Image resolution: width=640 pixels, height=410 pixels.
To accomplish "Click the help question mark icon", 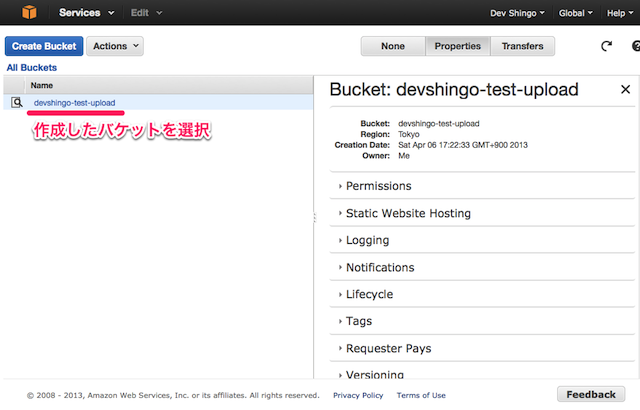I will pos(636,46).
